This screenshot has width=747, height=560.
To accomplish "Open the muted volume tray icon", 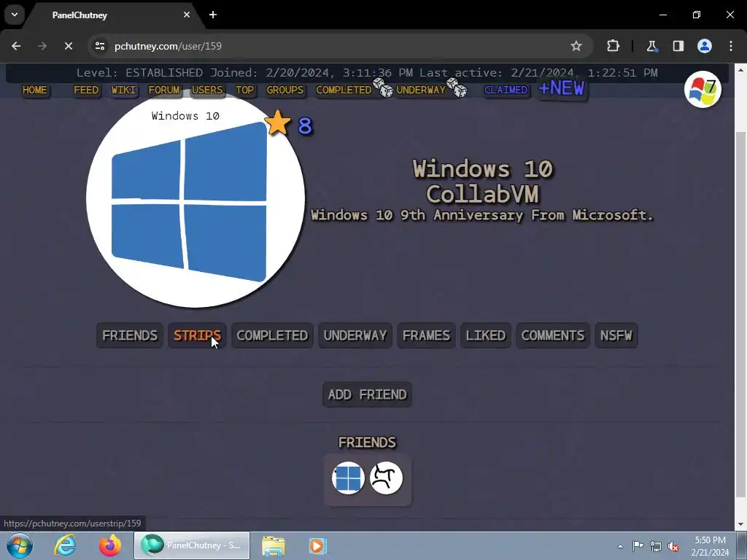I will pos(673,546).
